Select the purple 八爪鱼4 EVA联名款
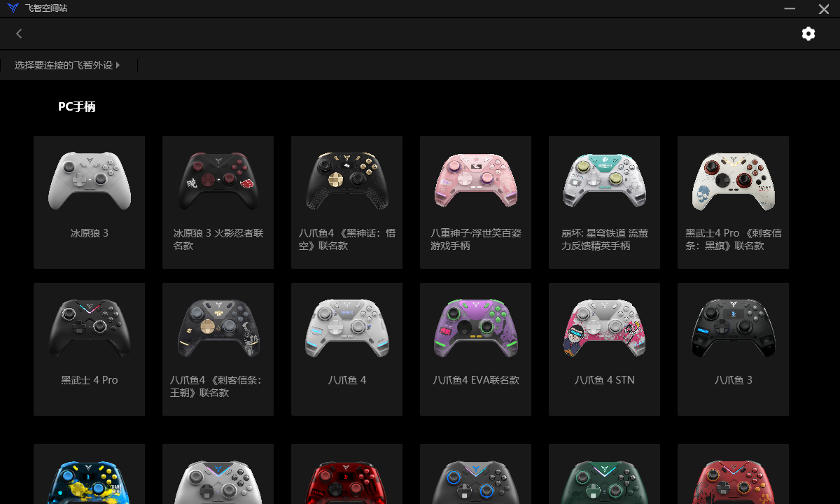This screenshot has height=504, width=840. coord(475,349)
